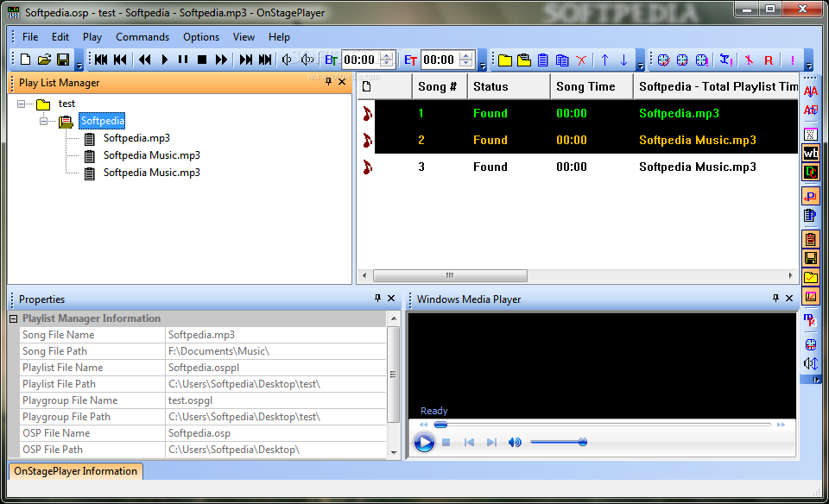Click the volume down speaker toolbar icon
This screenshot has width=829, height=504.
(x=287, y=60)
